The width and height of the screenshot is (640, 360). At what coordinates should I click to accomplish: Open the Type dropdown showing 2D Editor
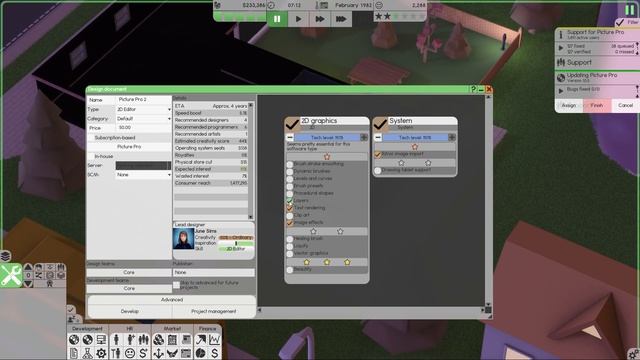(143, 109)
